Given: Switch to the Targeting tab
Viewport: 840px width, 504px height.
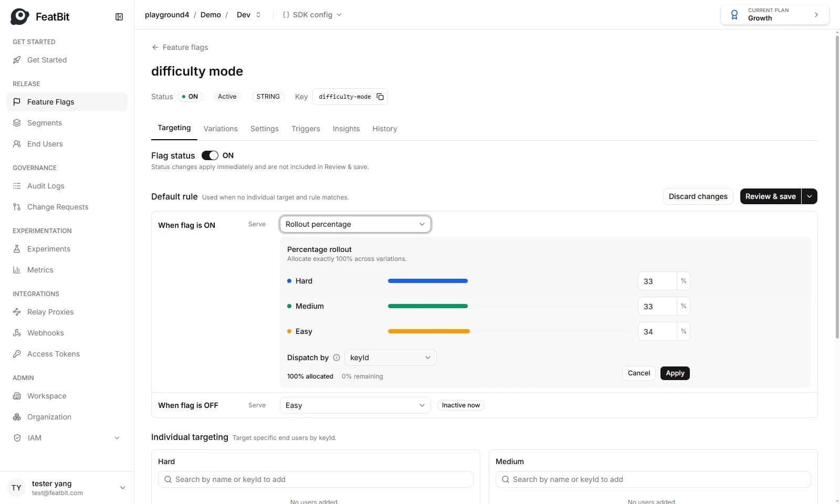Looking at the screenshot, I should [x=174, y=128].
